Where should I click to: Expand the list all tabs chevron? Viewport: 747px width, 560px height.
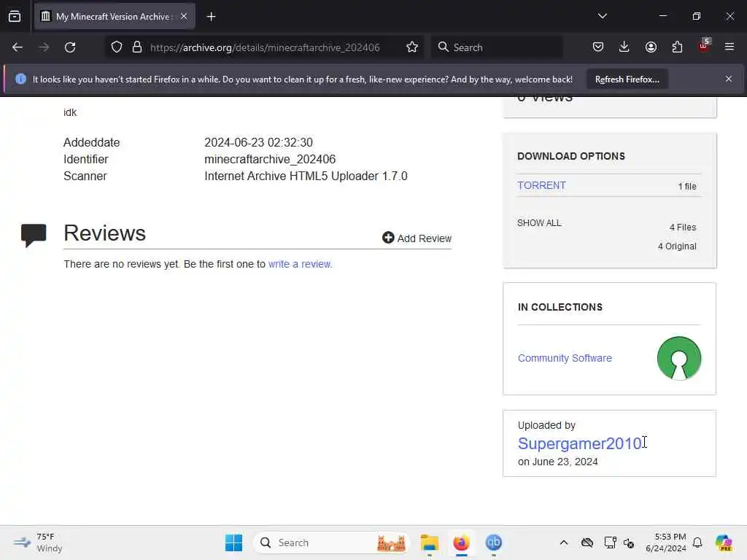[602, 16]
